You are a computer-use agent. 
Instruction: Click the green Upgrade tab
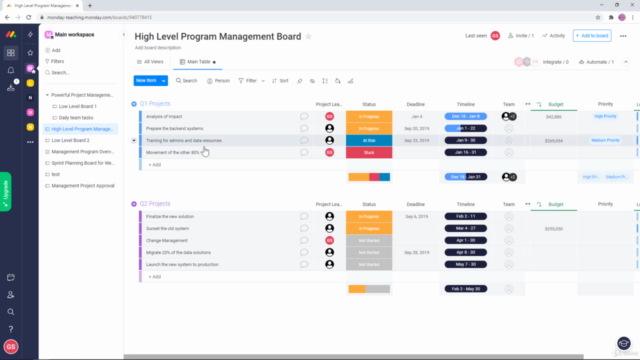[5, 191]
